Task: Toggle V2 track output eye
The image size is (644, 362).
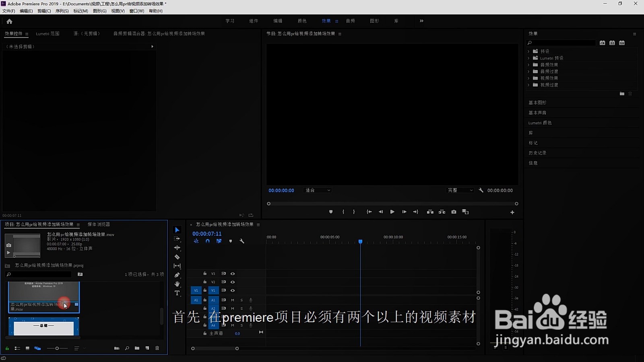Action: [233, 282]
